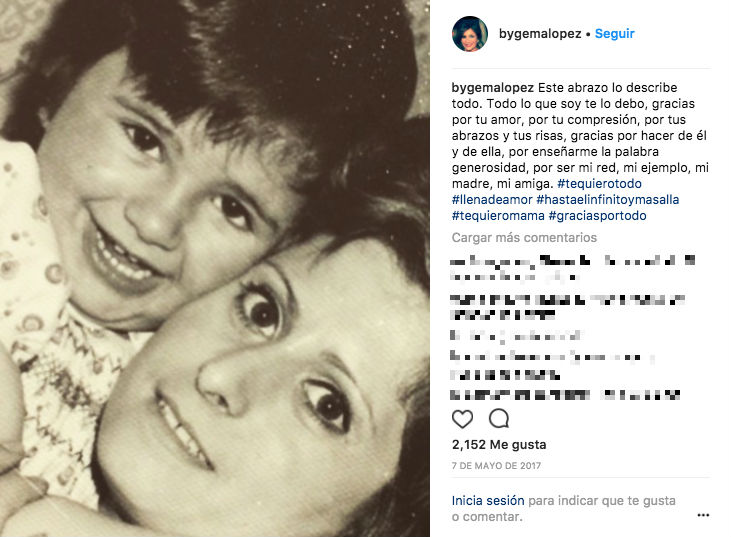
Task: Open the three-dot more options menu
Action: 703,515
